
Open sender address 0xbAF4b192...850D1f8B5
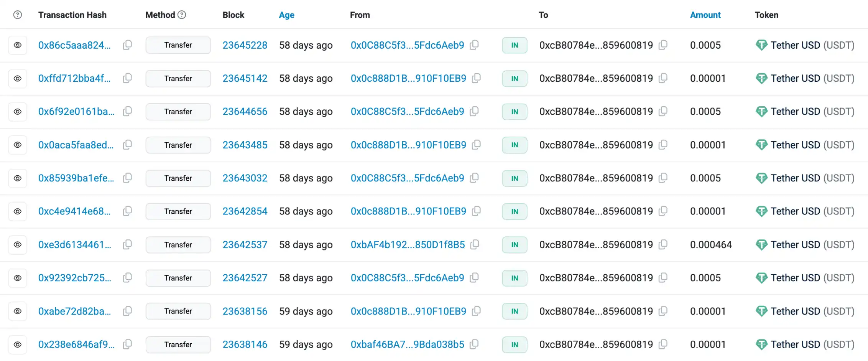[x=408, y=244]
